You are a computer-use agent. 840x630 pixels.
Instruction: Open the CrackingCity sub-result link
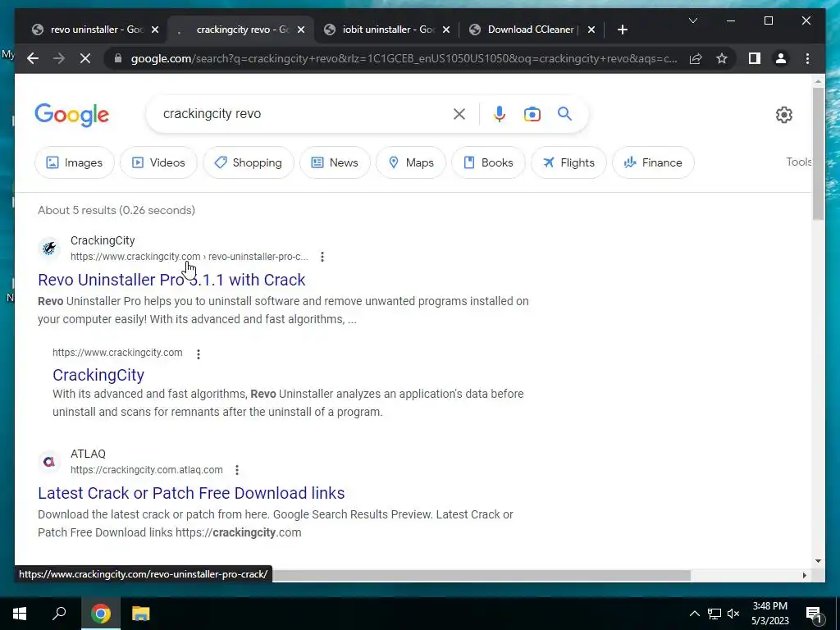pos(98,375)
